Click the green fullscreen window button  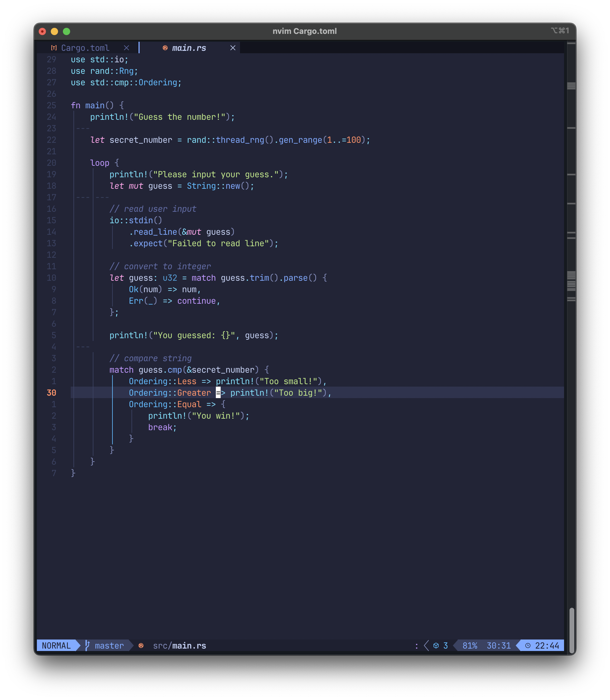[x=67, y=31]
